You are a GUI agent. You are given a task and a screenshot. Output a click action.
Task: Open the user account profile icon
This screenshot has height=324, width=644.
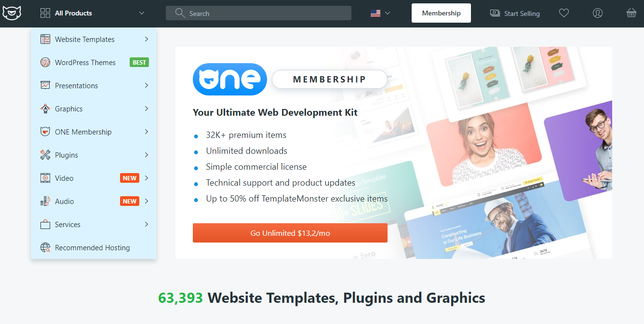pyautogui.click(x=598, y=13)
